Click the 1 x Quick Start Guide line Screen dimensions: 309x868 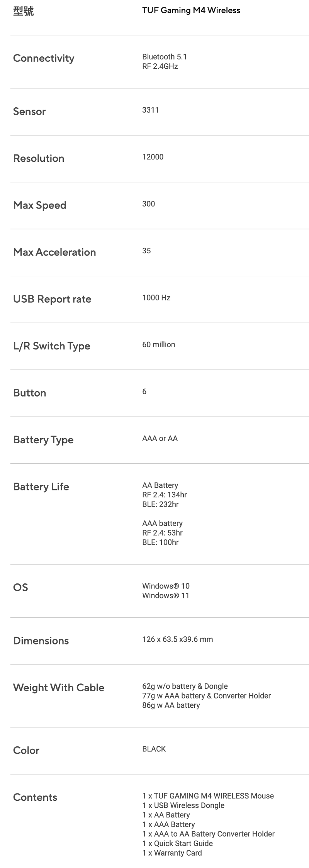tap(177, 843)
